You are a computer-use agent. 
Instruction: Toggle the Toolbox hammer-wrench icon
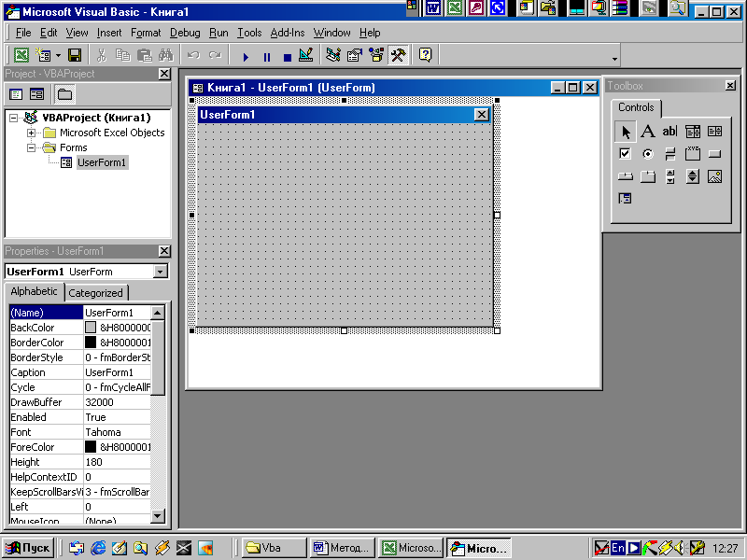[x=399, y=55]
